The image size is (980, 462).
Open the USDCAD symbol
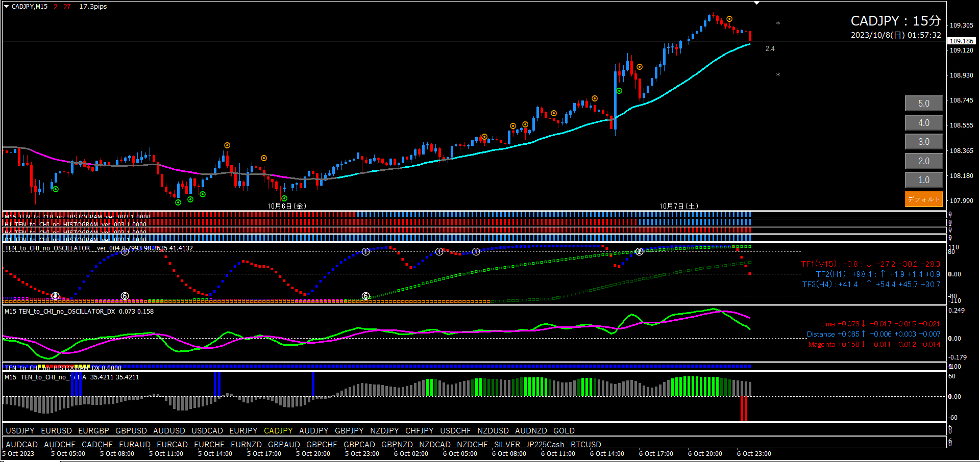[x=207, y=431]
